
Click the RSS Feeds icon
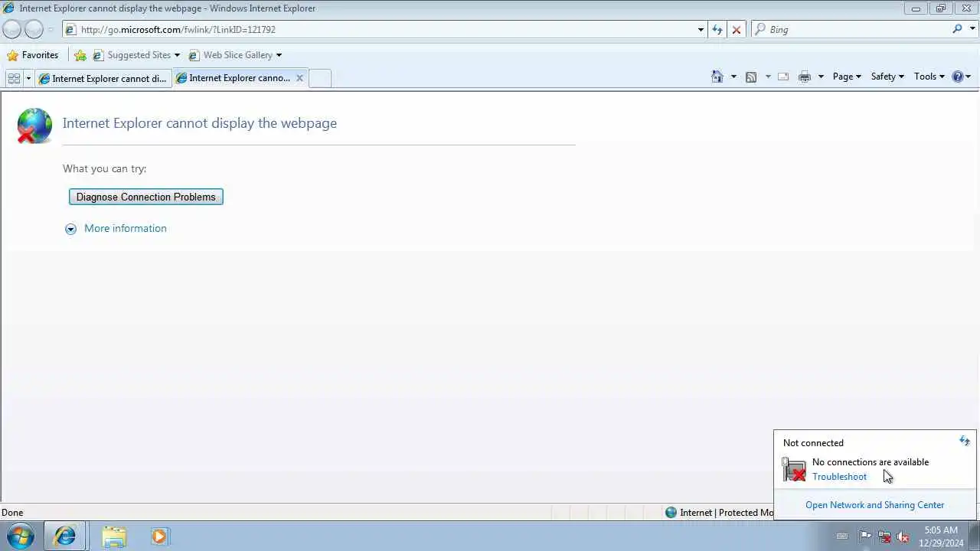click(751, 77)
